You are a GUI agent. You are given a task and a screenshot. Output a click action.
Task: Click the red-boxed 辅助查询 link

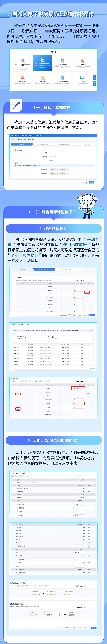87,292
